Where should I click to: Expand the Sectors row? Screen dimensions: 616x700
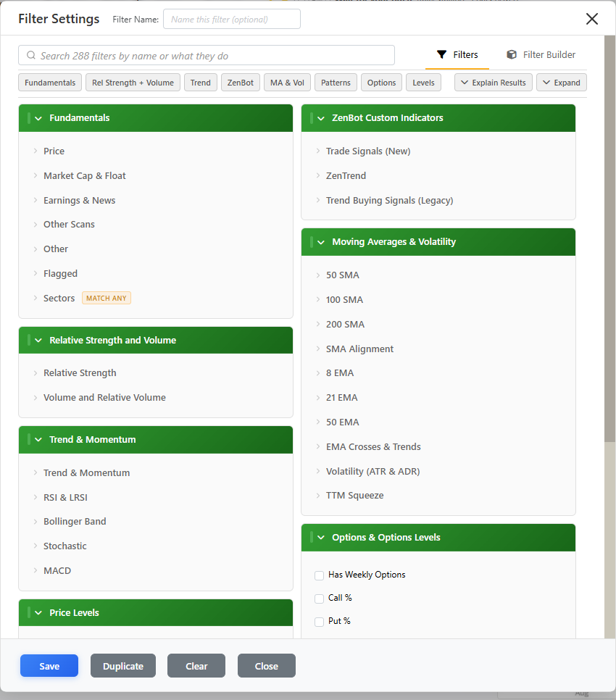156,298
